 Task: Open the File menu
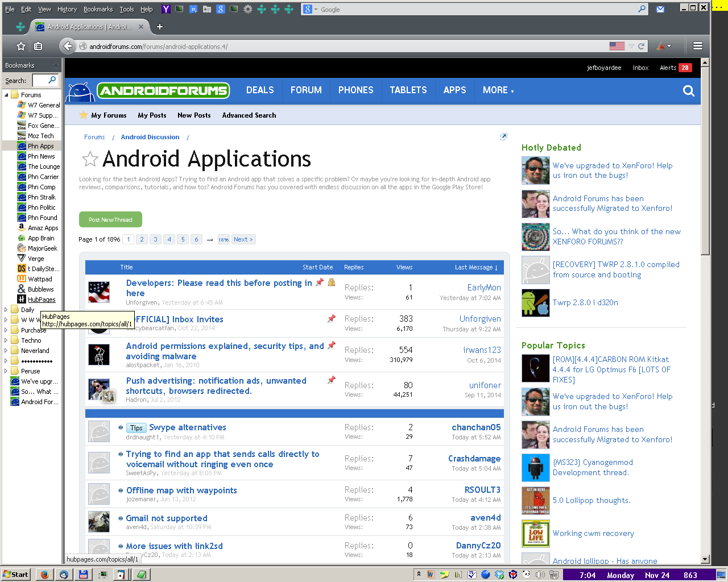[10, 9]
